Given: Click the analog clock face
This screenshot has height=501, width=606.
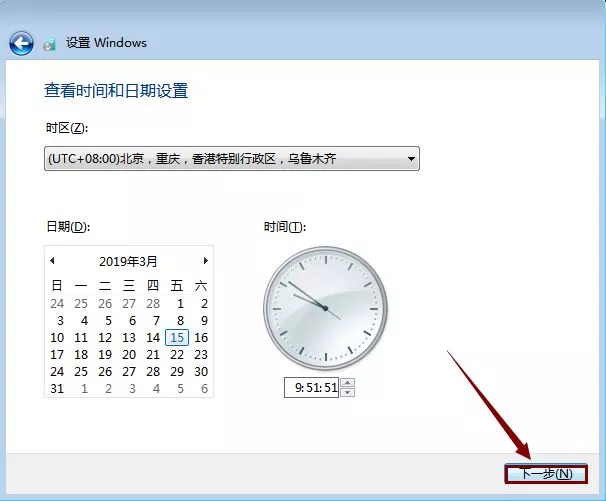Looking at the screenshot, I should (325, 308).
